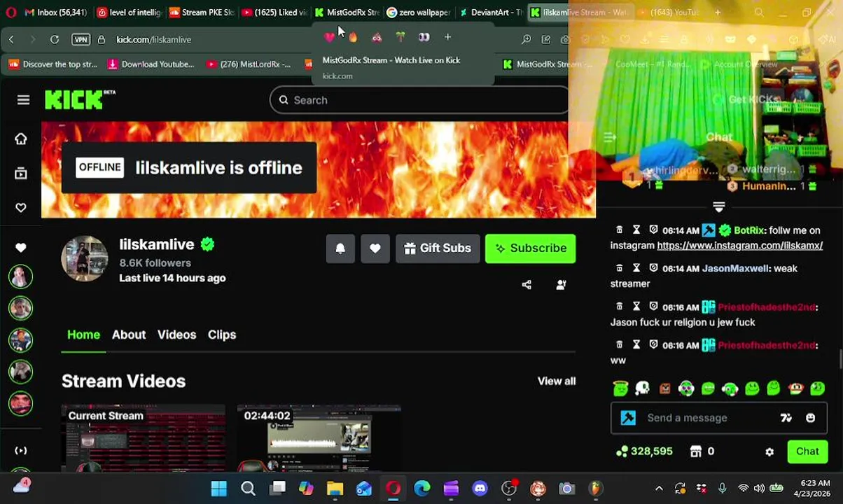Click the plus in tab preview reactions
The height and width of the screenshot is (504, 843).
[x=447, y=37]
